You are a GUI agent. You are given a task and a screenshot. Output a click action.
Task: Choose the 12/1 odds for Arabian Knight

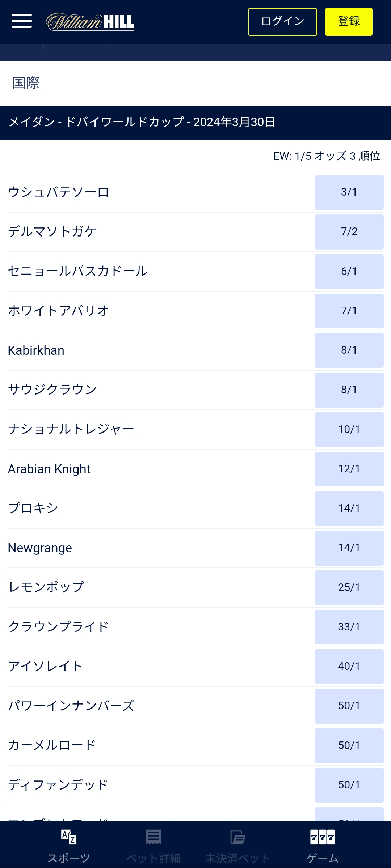pos(349,469)
